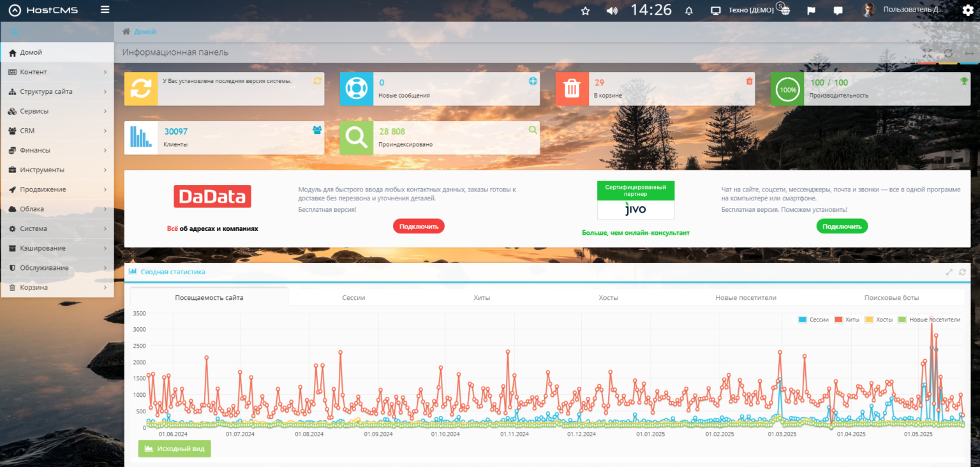
Task: Expand the Контент sidebar section
Action: click(57, 72)
